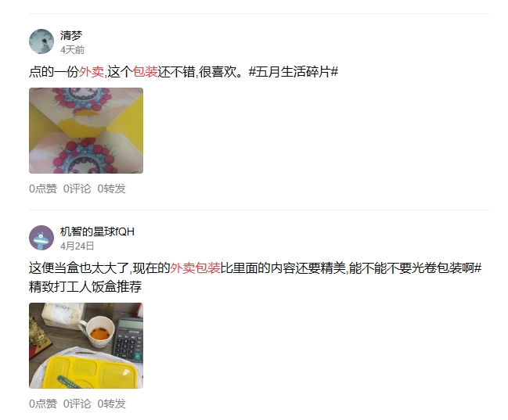The image size is (508, 420).
Task: Repost the post by 机智的星球fQH
Action: point(111,404)
